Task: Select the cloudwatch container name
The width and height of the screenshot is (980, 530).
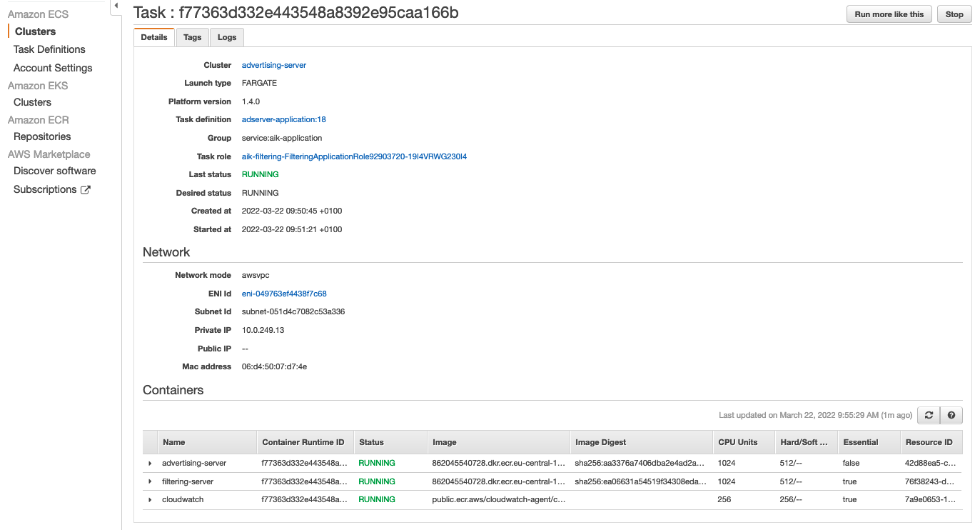Action: tap(183, 500)
